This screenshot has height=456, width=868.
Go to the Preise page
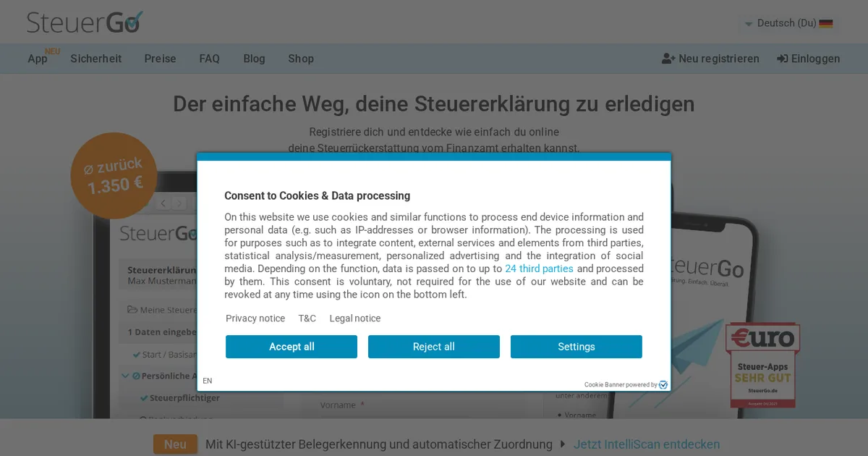click(x=160, y=59)
